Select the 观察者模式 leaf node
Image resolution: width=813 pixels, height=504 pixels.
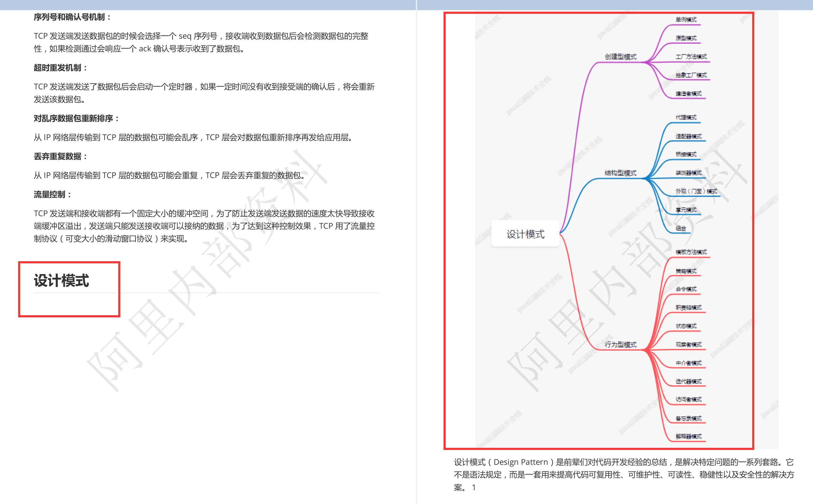click(x=689, y=344)
